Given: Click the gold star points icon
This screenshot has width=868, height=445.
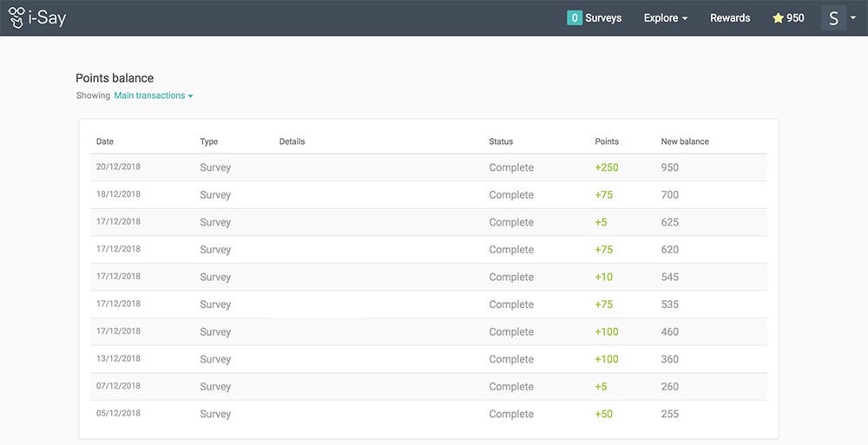Looking at the screenshot, I should 778,18.
